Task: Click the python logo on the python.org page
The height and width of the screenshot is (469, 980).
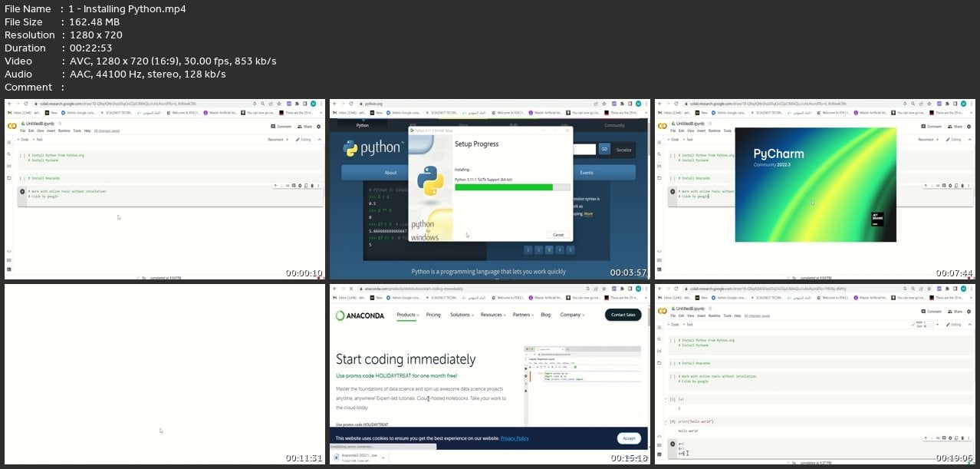Action: (x=372, y=148)
